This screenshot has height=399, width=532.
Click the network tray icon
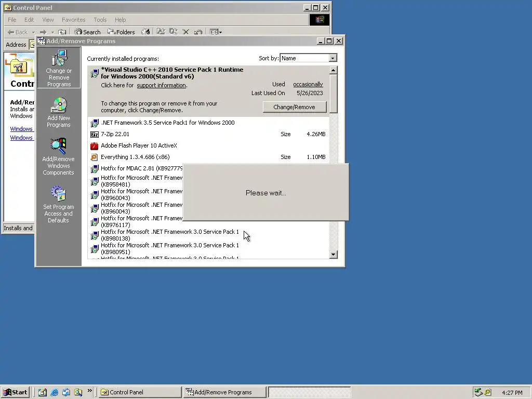coord(478,392)
